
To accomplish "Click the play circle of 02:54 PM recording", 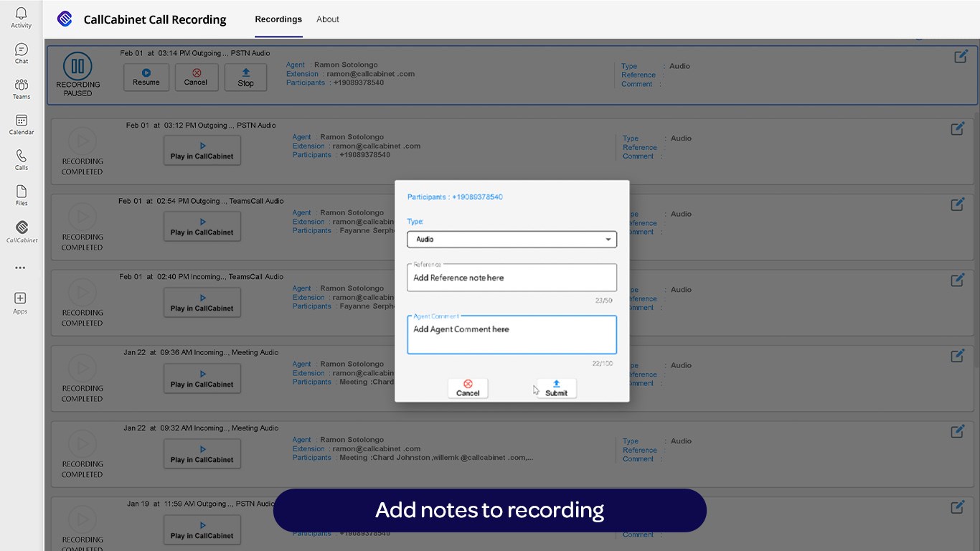I will (82, 217).
